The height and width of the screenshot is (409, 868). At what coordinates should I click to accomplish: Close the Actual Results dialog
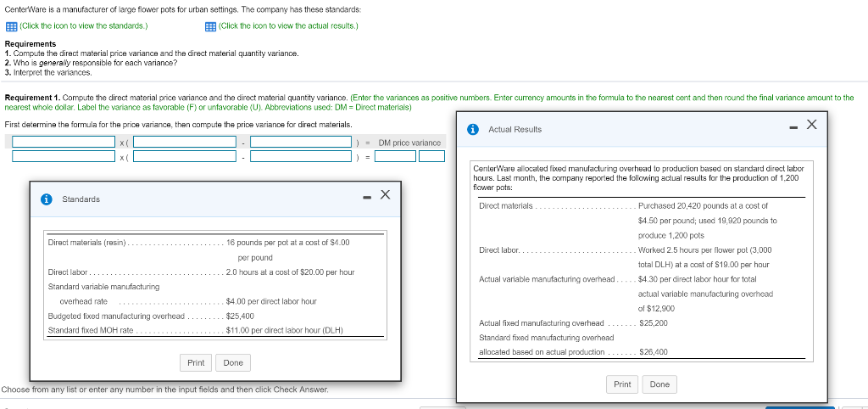(x=811, y=124)
